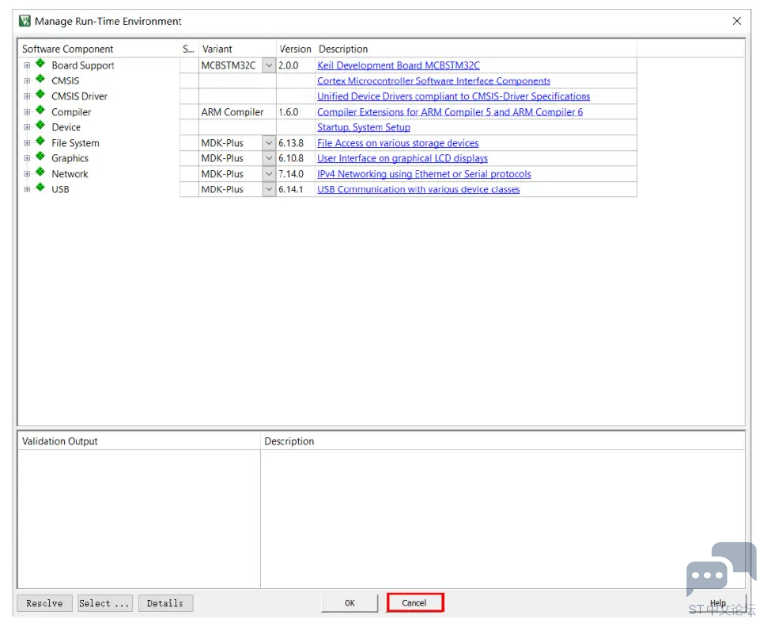This screenshot has height=625, width=765.
Task: Open Compiler Extensions for ARM Compiler link
Action: coord(450,112)
